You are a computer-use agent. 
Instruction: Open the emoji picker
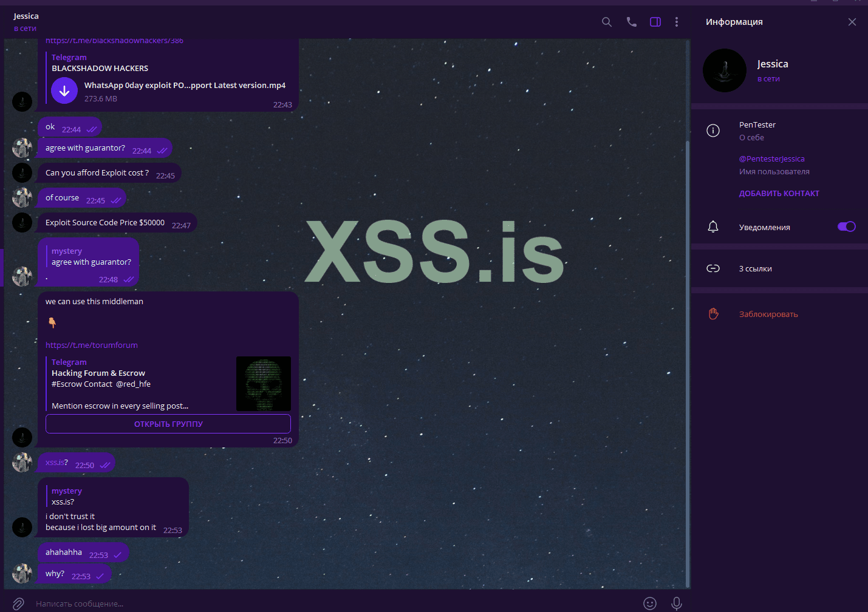(650, 603)
